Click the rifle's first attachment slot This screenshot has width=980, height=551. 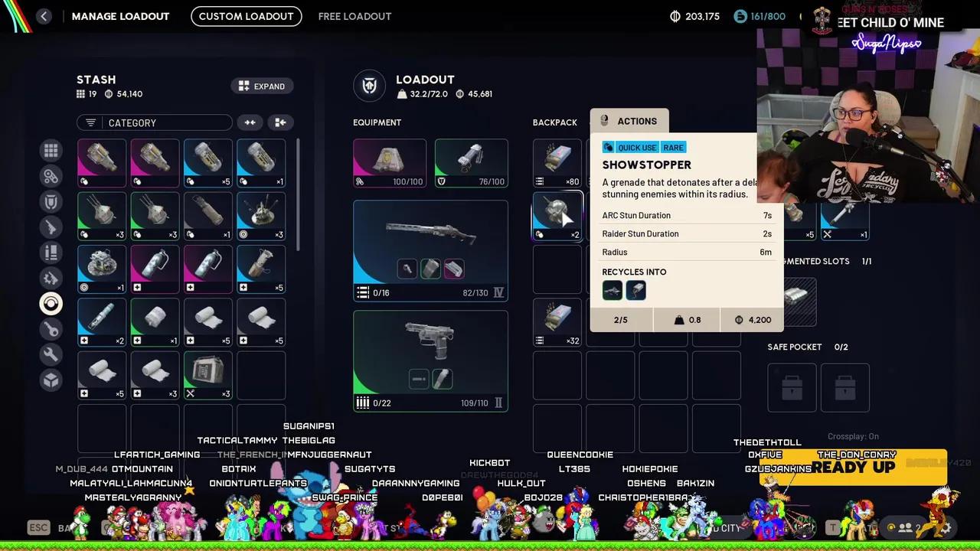(x=407, y=269)
